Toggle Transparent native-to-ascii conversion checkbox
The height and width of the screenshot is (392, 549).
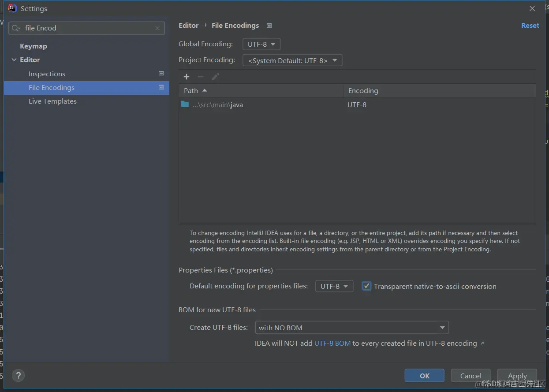point(366,286)
